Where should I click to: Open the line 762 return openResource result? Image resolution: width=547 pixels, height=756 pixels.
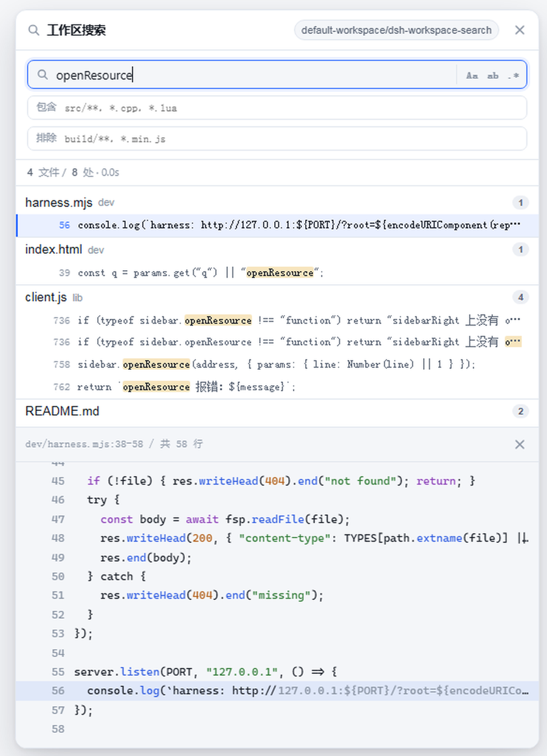pos(277,387)
